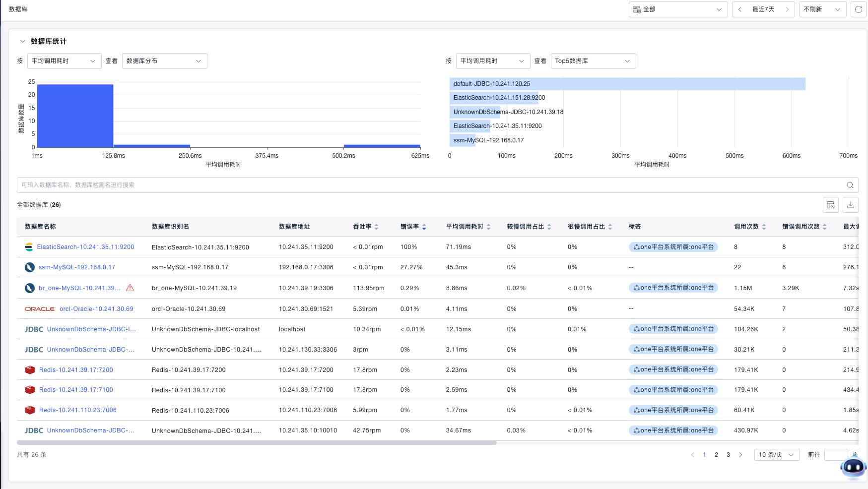Sort table by 平均调用耗时 column

488,227
